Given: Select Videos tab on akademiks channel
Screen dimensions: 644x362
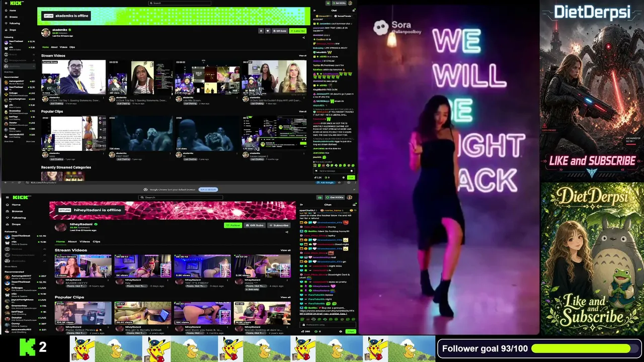Looking at the screenshot, I should pos(63,47).
